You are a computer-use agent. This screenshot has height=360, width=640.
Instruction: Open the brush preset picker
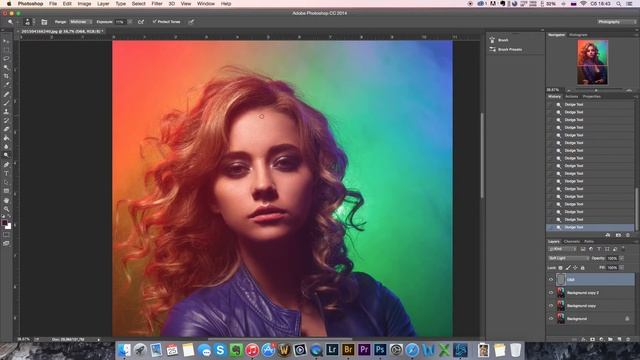(28, 22)
